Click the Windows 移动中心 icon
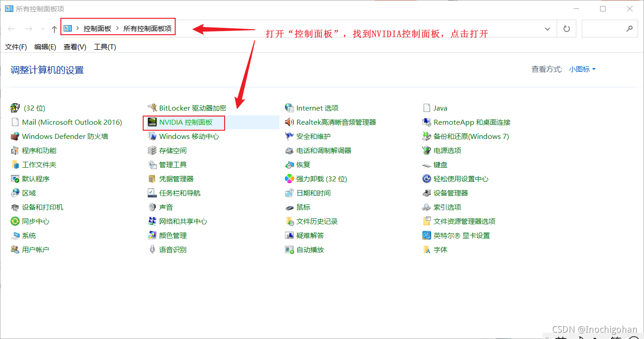The image size is (644, 339). (x=152, y=137)
